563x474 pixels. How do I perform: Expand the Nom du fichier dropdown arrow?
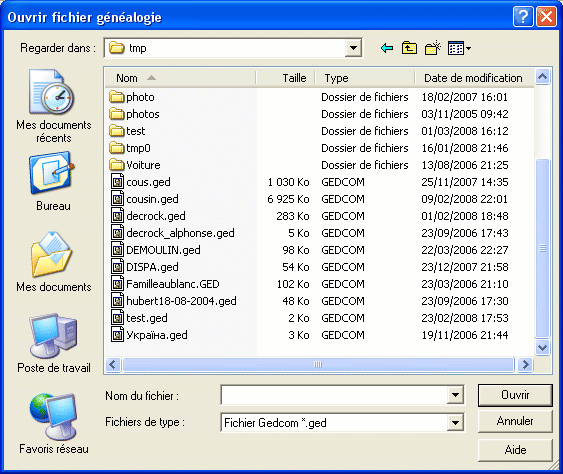tap(455, 395)
